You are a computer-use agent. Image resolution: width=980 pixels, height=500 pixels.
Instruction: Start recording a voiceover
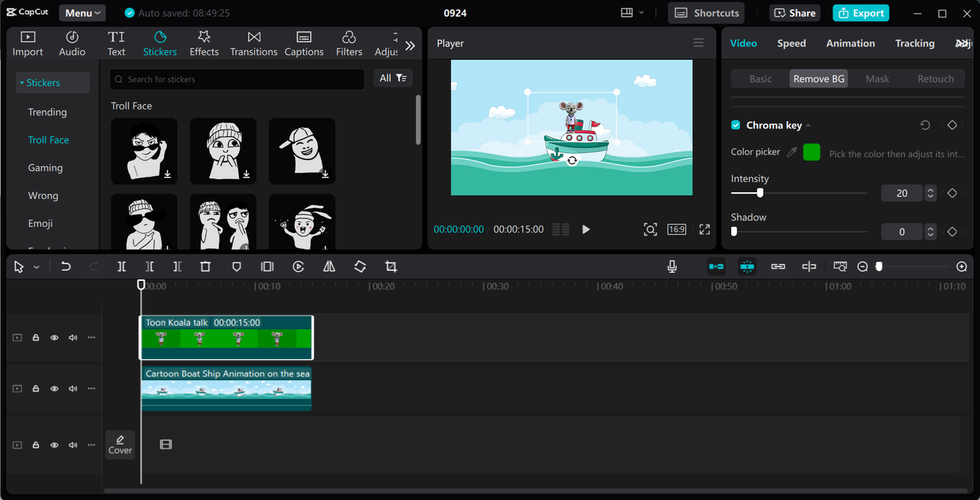[672, 266]
